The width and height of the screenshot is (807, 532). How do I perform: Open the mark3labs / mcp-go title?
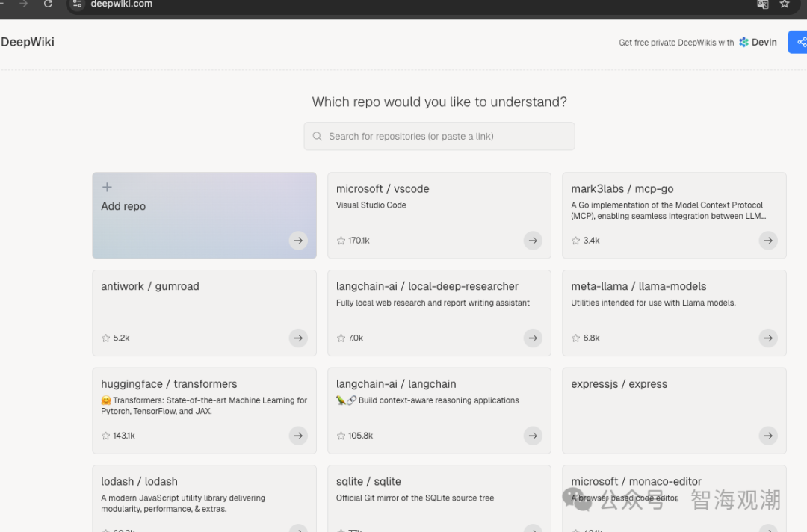622,189
